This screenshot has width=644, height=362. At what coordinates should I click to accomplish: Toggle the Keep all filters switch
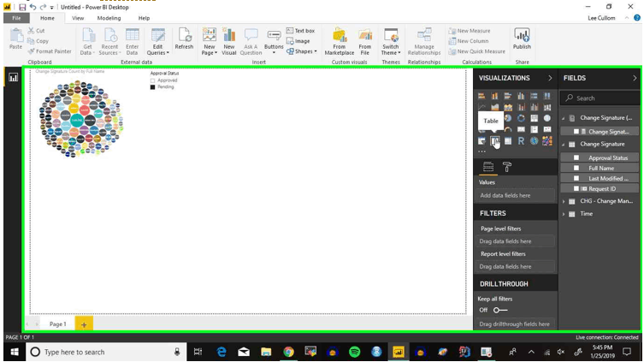coord(500,310)
